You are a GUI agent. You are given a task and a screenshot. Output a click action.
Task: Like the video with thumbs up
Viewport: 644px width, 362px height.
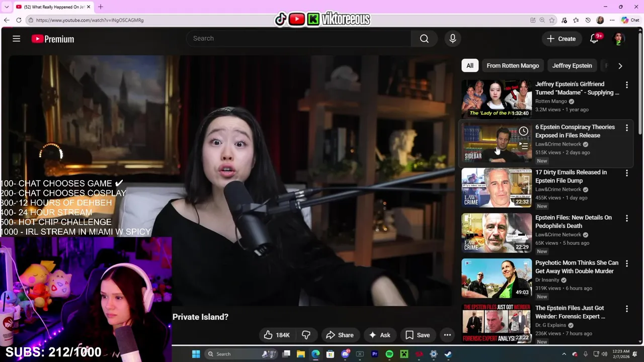coord(277,335)
